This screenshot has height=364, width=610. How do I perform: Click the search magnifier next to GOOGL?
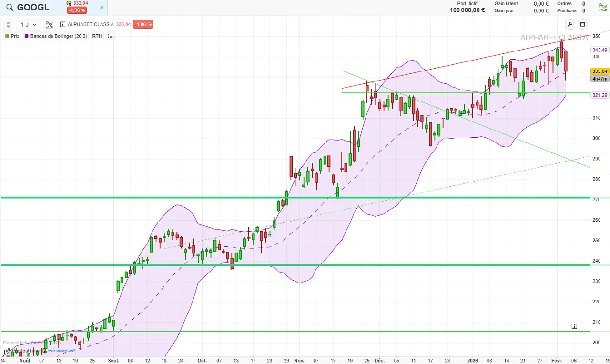tap(10, 8)
